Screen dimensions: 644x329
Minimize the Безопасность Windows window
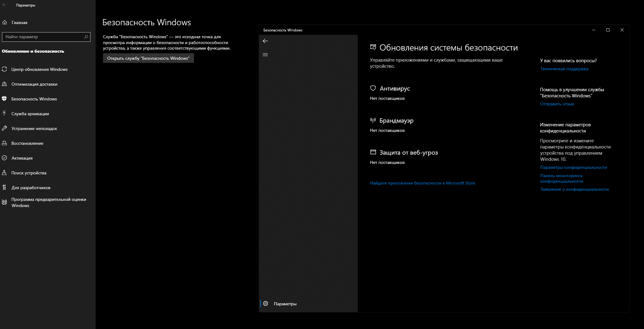[x=594, y=30]
